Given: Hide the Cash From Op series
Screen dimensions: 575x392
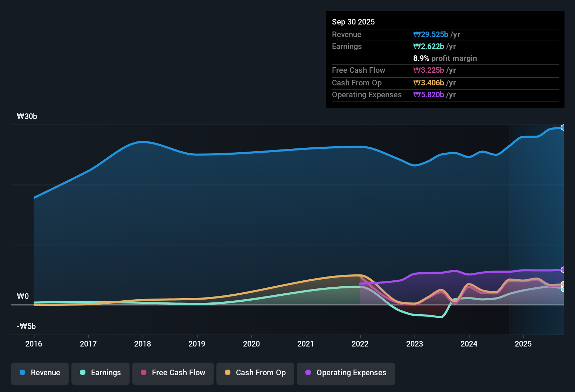Looking at the screenshot, I should (x=255, y=373).
